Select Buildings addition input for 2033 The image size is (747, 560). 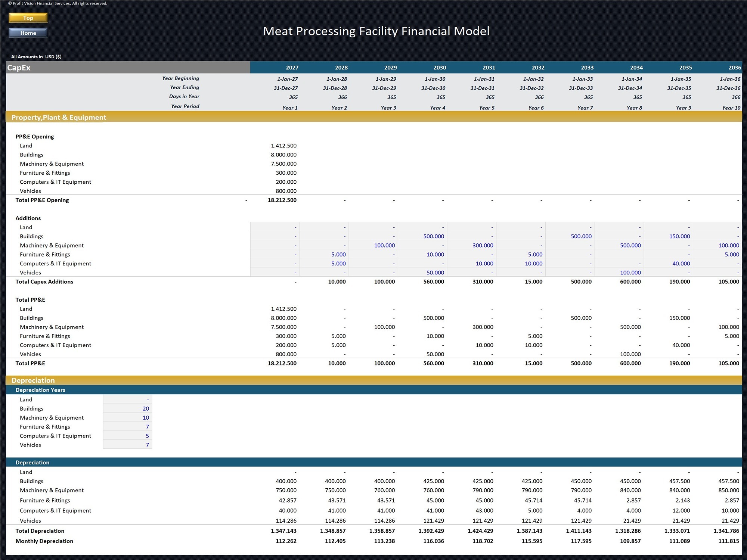[x=570, y=236]
